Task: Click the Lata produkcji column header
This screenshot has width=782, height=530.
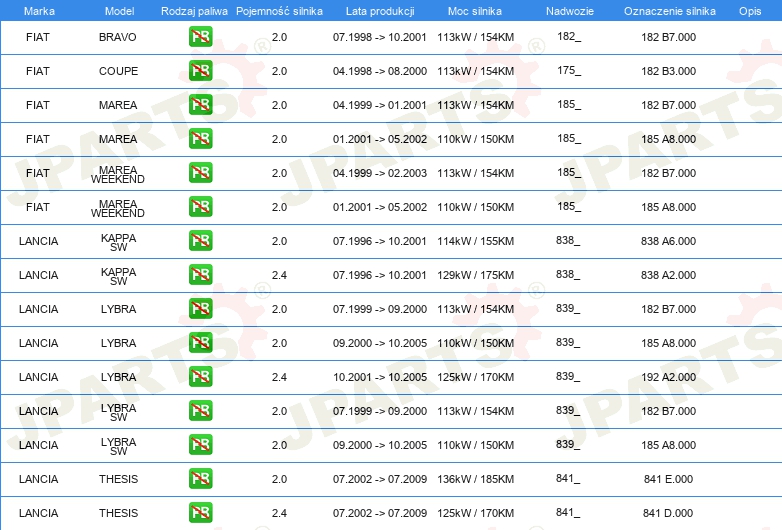Action: click(x=380, y=11)
